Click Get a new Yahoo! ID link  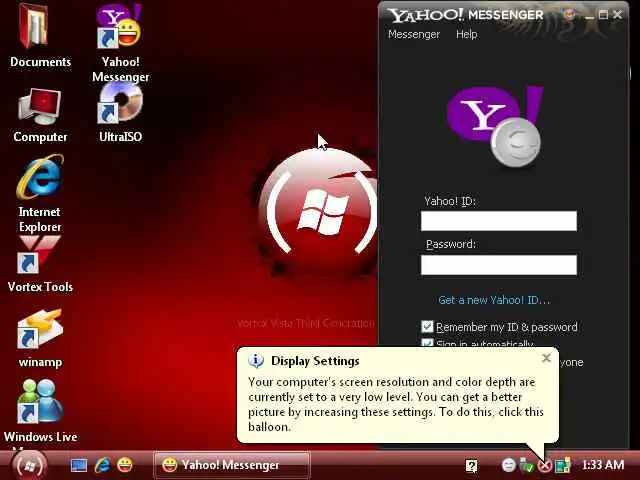tap(494, 300)
